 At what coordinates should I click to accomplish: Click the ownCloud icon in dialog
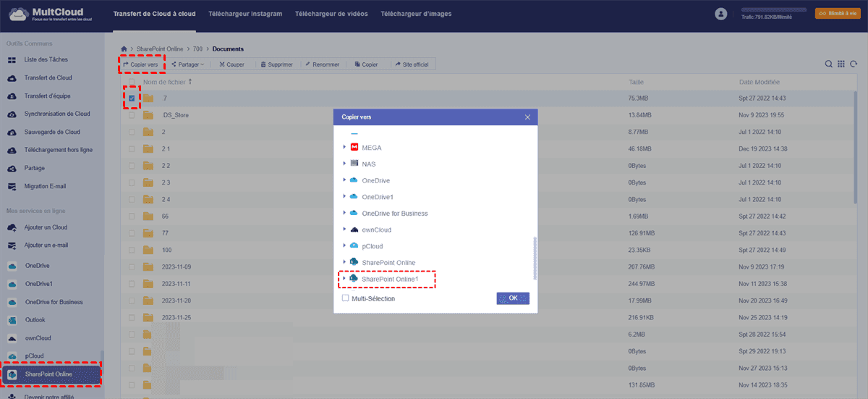354,230
